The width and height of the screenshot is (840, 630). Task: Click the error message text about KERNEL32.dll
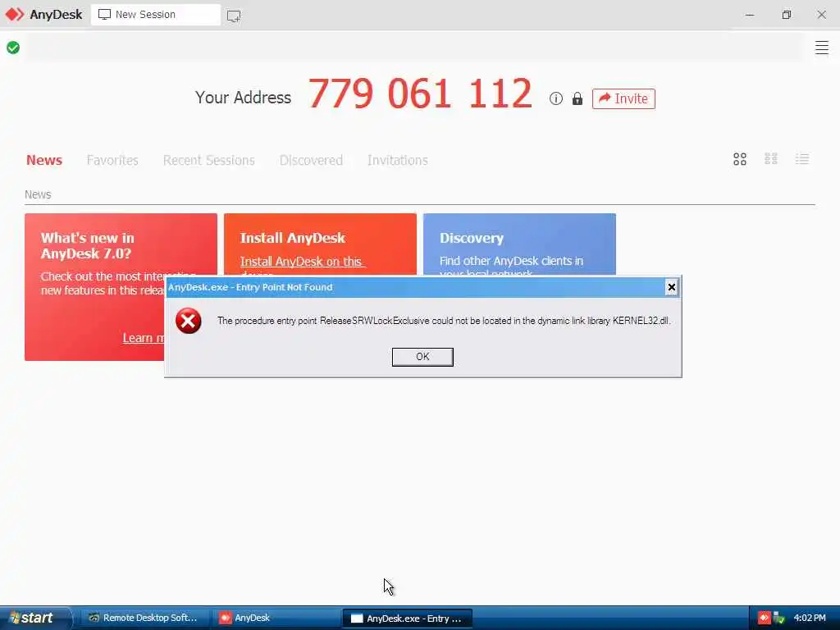(444, 321)
